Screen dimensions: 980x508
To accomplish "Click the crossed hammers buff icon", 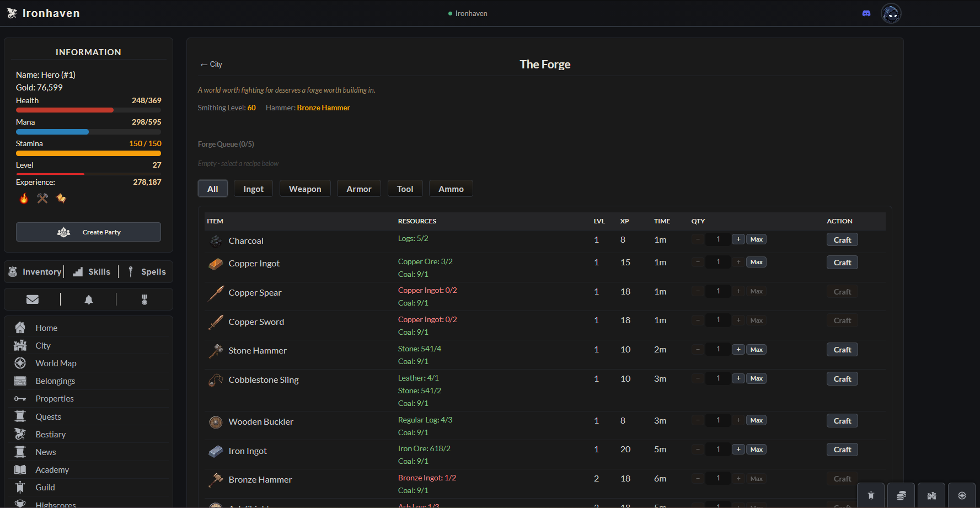I will (x=42, y=198).
